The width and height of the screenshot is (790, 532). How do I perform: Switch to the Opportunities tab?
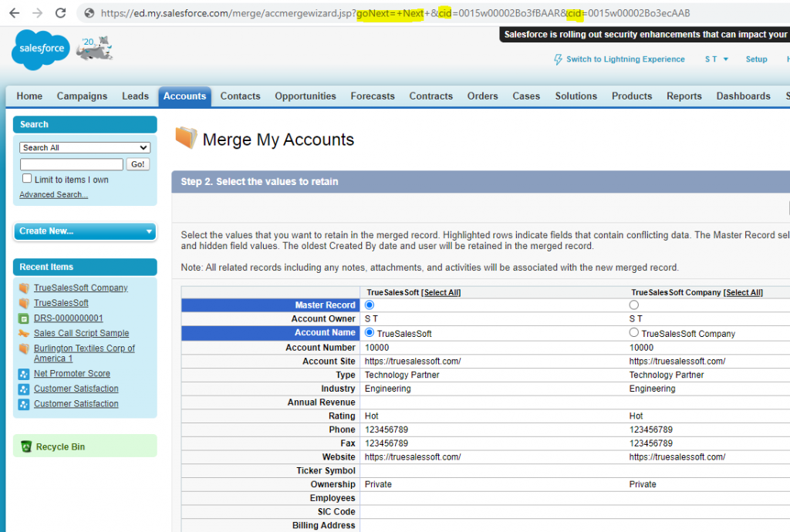pyautogui.click(x=306, y=96)
